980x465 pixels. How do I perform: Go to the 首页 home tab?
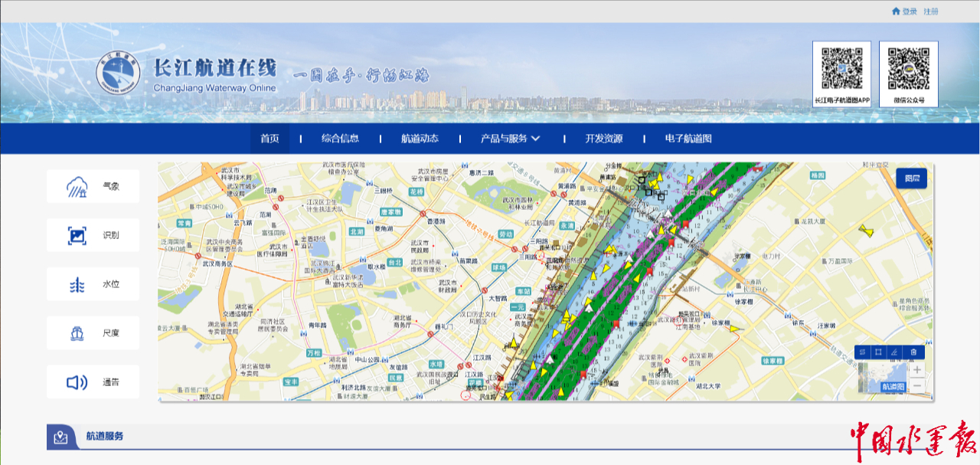[x=269, y=139]
